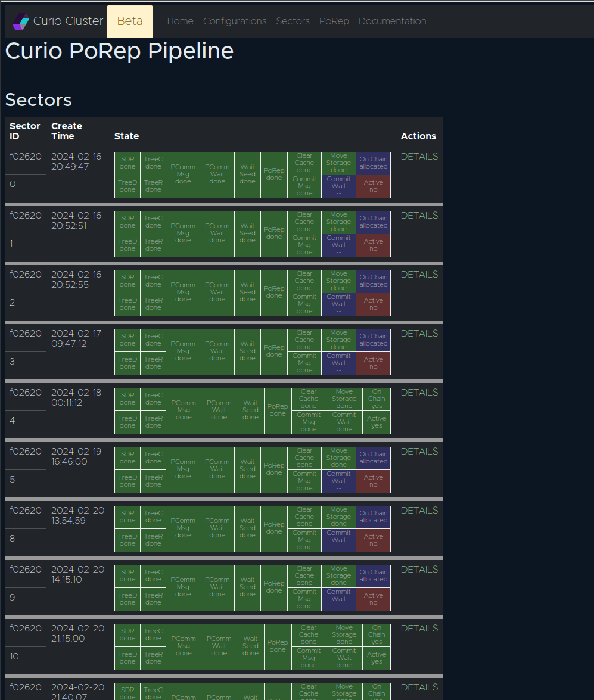Click the Curio Cluster logo icon
This screenshot has height=700, width=594.
21,21
